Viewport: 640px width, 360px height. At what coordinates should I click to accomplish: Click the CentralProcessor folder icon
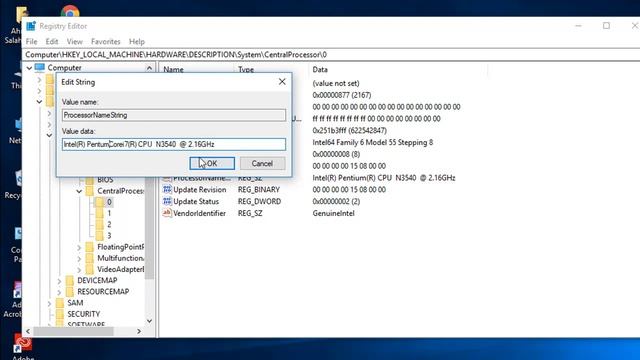pos(90,191)
